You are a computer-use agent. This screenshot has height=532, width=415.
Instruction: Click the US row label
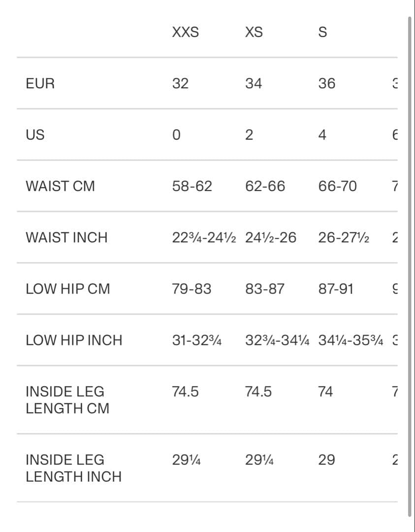click(x=35, y=135)
